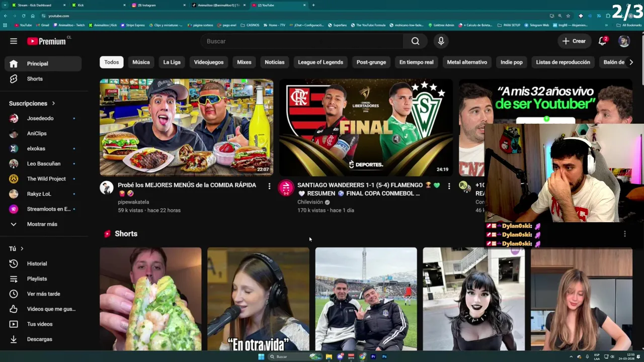Image resolution: width=644 pixels, height=362 pixels.
Task: Reload the page in browser toolbar
Action: tap(23, 16)
